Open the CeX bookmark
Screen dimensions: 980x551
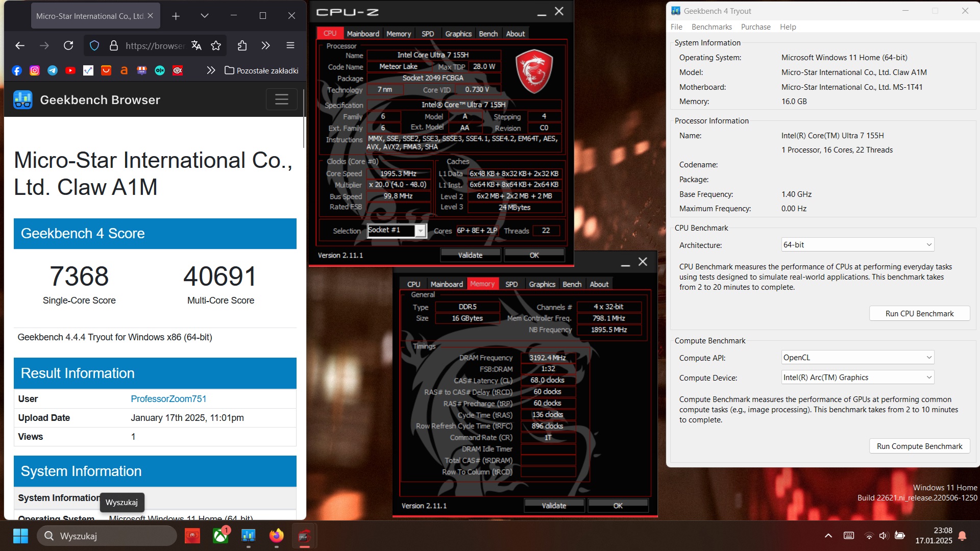[178, 70]
